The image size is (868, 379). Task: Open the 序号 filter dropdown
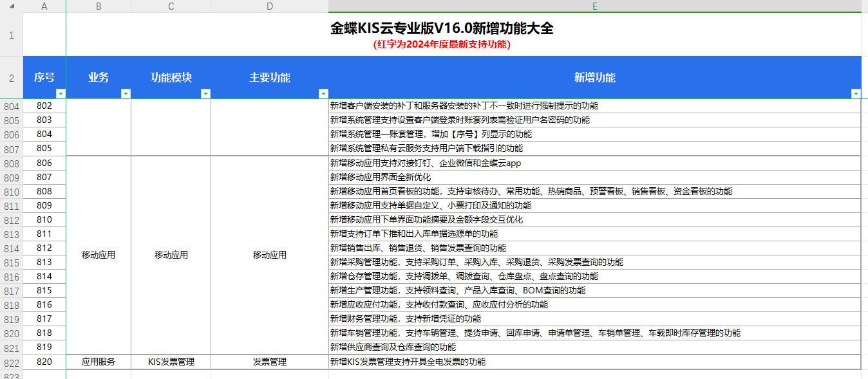[x=61, y=93]
